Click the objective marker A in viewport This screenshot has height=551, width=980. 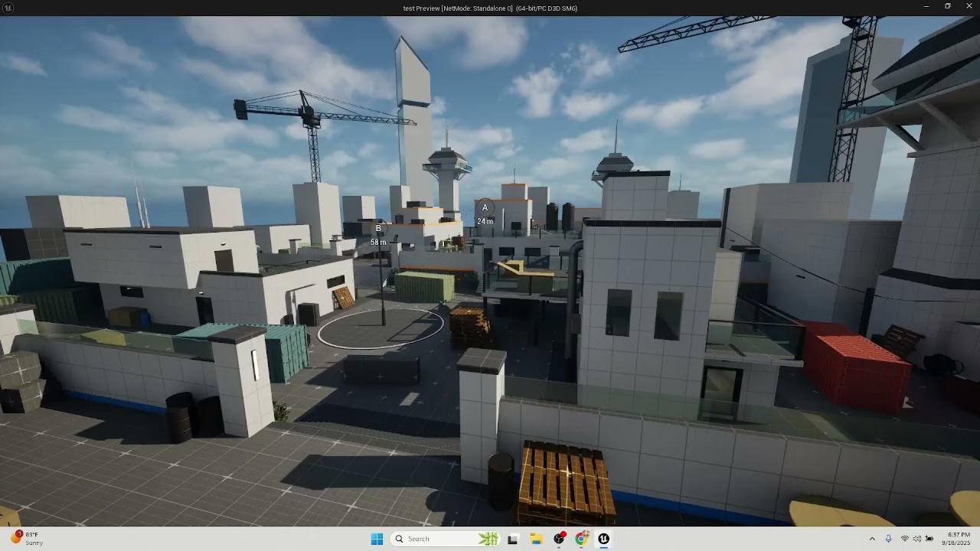point(485,208)
